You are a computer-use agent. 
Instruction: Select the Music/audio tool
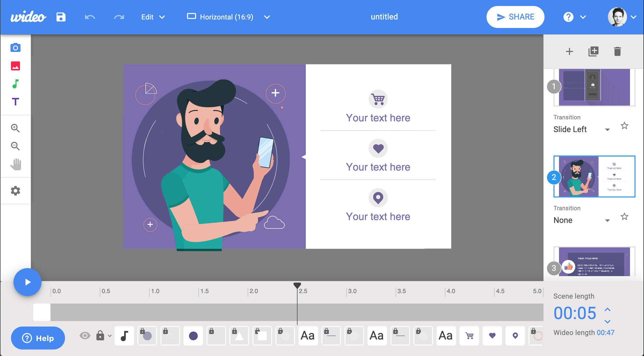click(15, 84)
